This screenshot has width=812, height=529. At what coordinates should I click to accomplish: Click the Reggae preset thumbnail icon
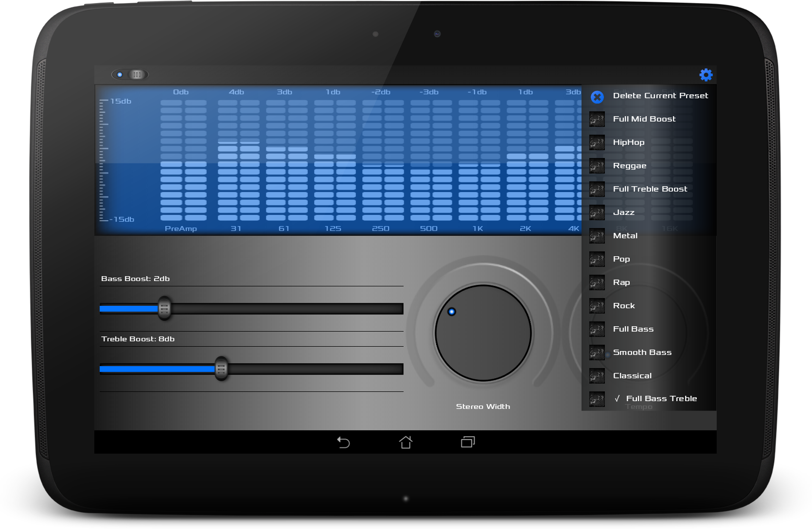597,166
